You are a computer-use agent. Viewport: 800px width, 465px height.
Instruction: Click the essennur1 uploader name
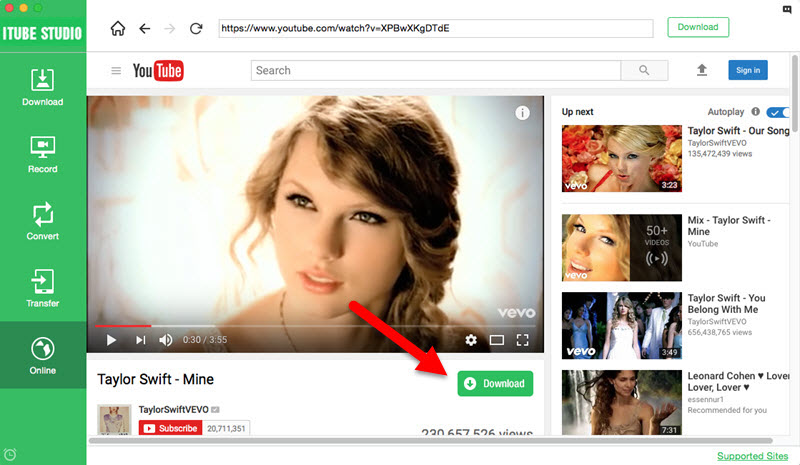click(705, 399)
